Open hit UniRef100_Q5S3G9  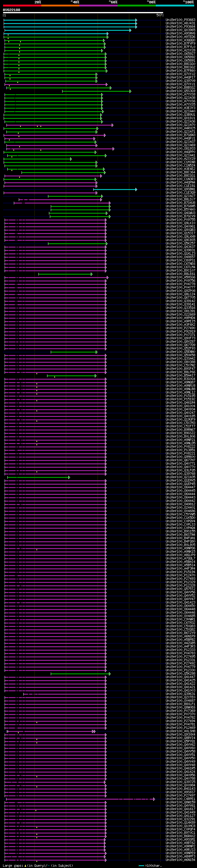tap(180, 91)
